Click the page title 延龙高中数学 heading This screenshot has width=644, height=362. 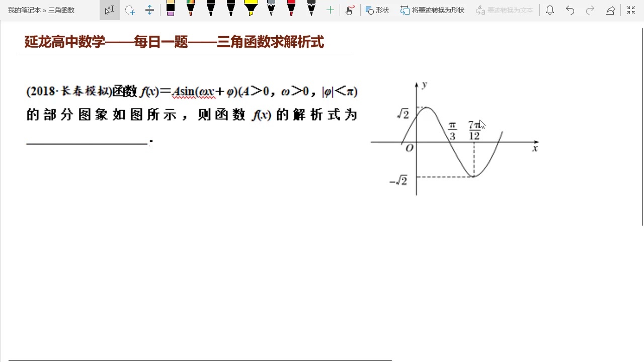(x=174, y=43)
